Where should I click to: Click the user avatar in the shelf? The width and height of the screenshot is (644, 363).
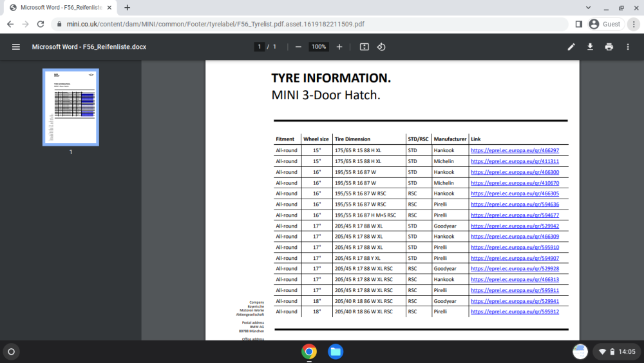580,352
